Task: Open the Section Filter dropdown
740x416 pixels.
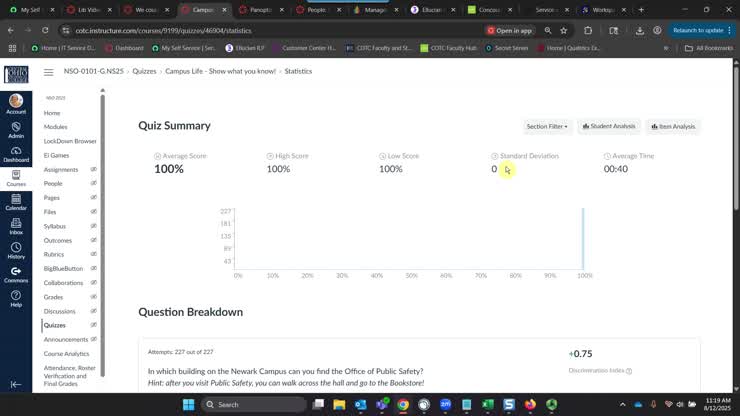Action: 547,127
